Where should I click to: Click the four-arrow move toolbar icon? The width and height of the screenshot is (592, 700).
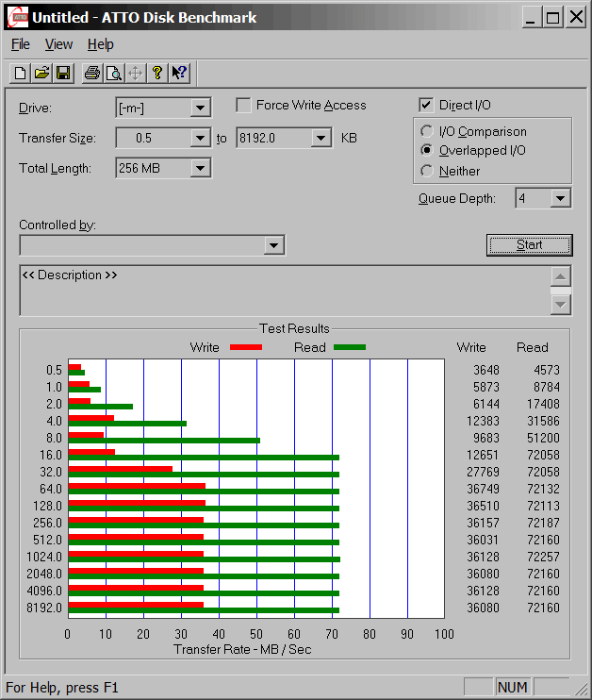tap(135, 73)
